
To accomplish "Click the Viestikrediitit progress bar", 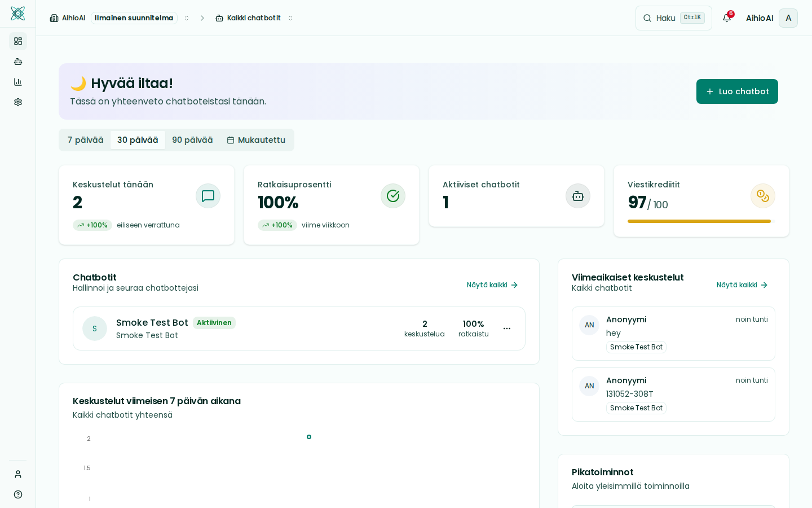I will (x=699, y=221).
